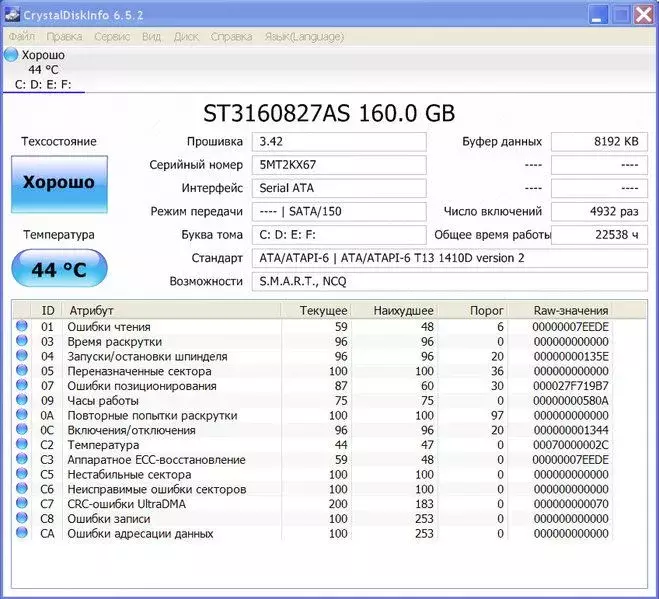This screenshot has width=659, height=599.
Task: Open the Диск menu
Action: [x=186, y=37]
